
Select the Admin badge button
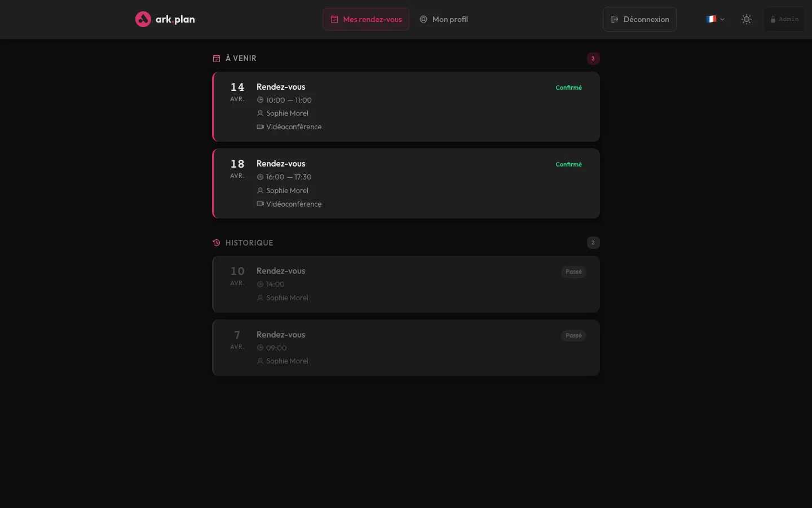tap(784, 19)
